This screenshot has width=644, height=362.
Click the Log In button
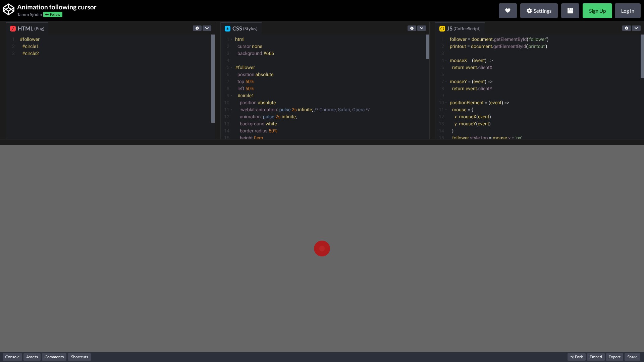pos(627,11)
